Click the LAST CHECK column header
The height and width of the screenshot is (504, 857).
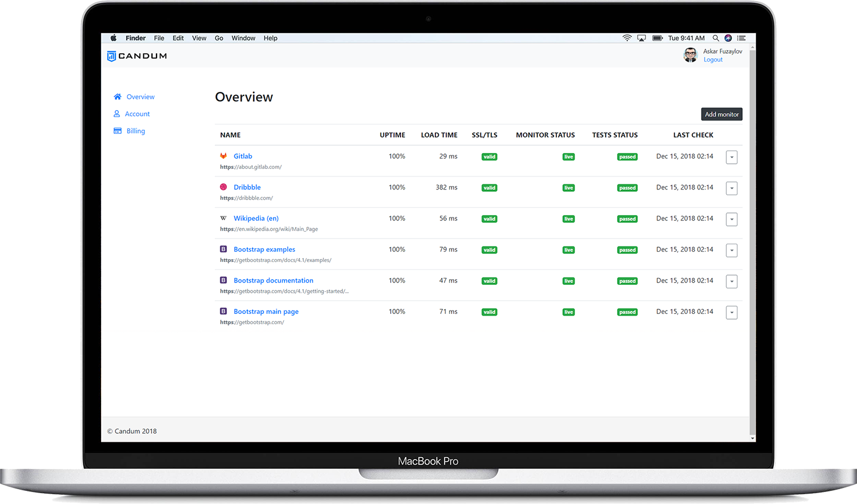click(693, 135)
